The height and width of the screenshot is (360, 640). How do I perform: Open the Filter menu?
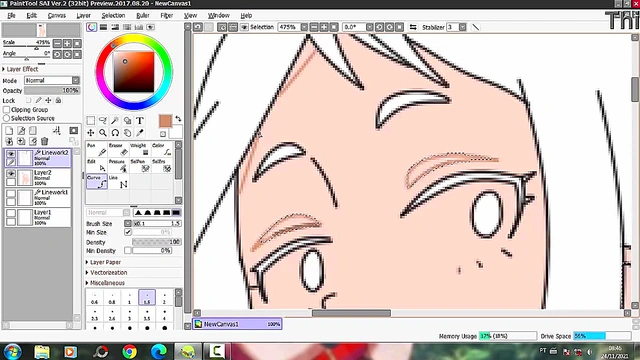167,16
